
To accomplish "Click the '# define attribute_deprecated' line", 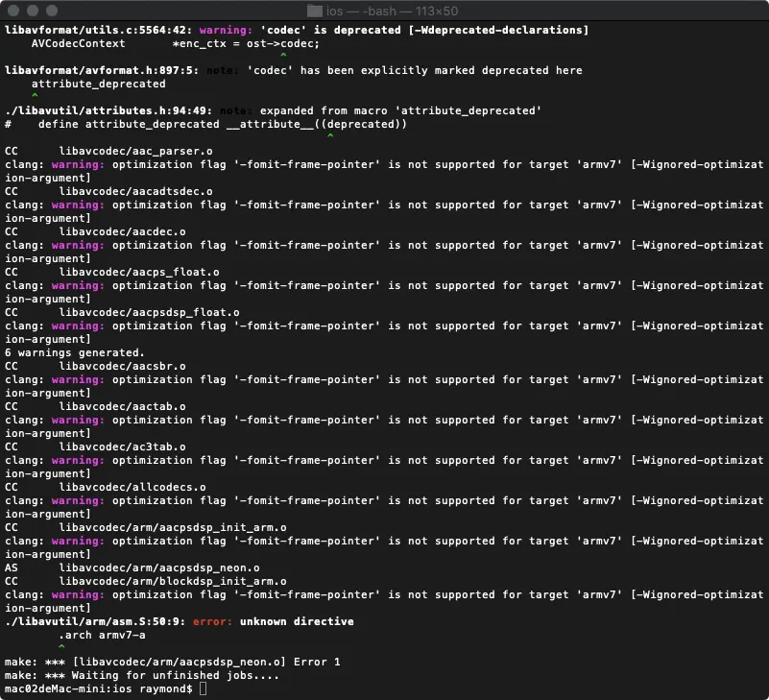I will click(x=206, y=124).
